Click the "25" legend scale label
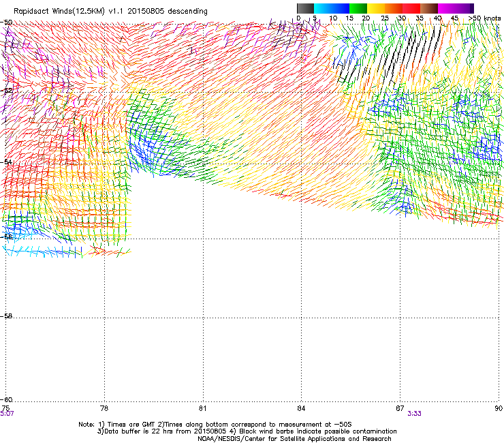 point(385,18)
